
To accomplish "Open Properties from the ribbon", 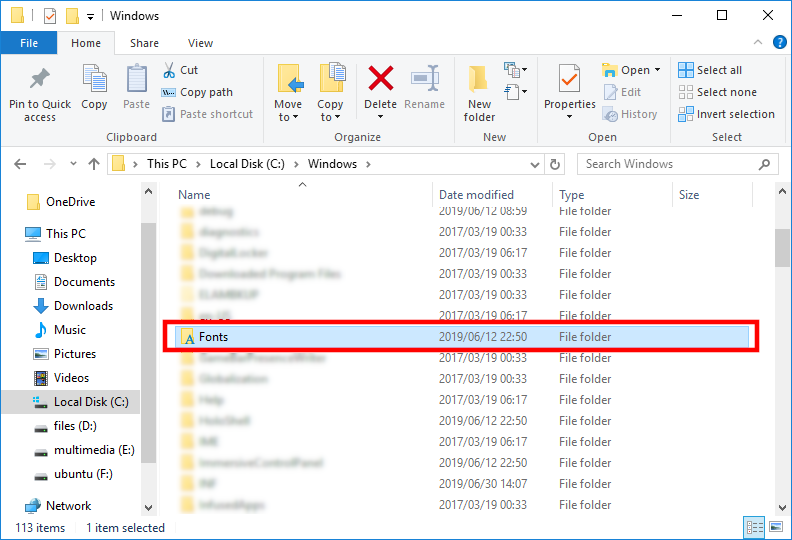I will (570, 80).
